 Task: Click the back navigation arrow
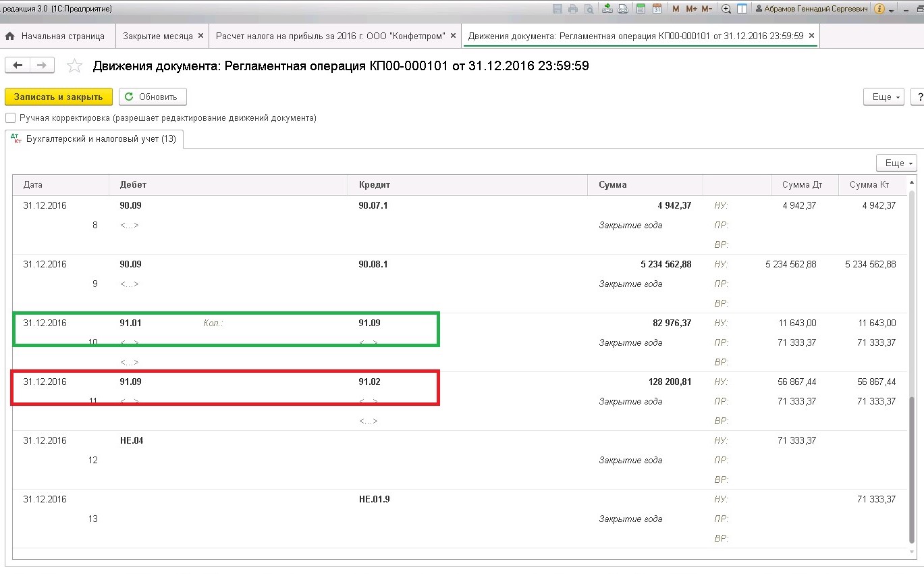click(18, 65)
